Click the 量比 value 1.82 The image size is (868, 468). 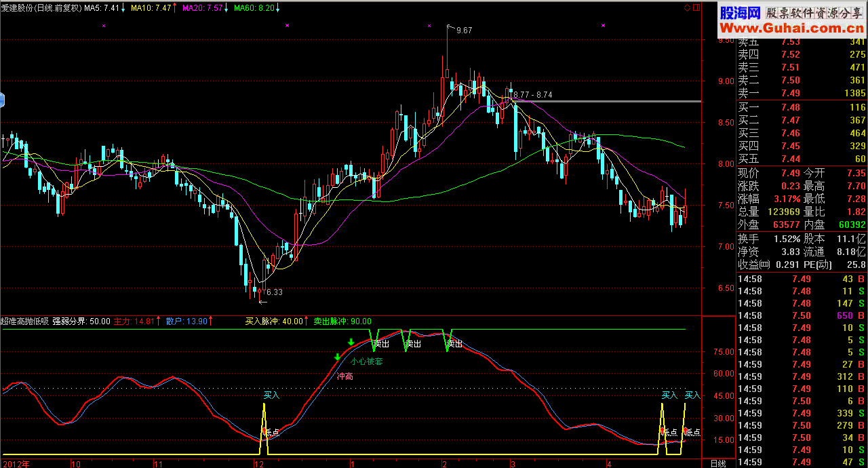tap(856, 212)
